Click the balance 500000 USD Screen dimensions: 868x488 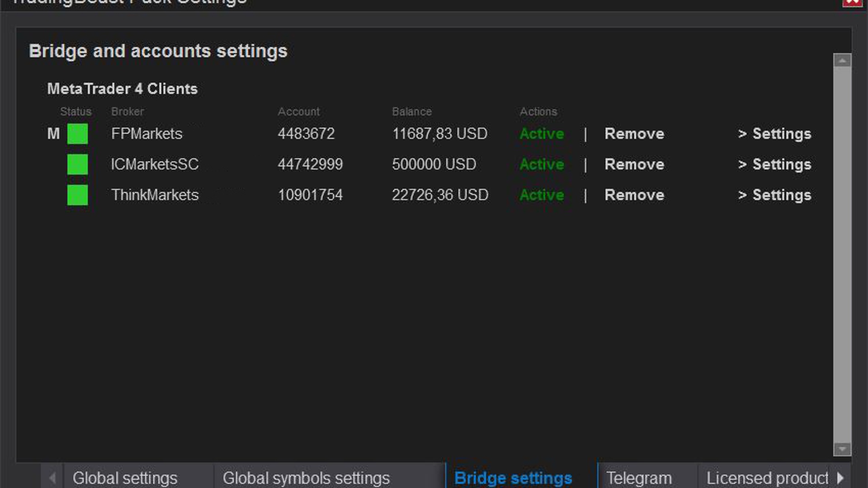point(434,164)
